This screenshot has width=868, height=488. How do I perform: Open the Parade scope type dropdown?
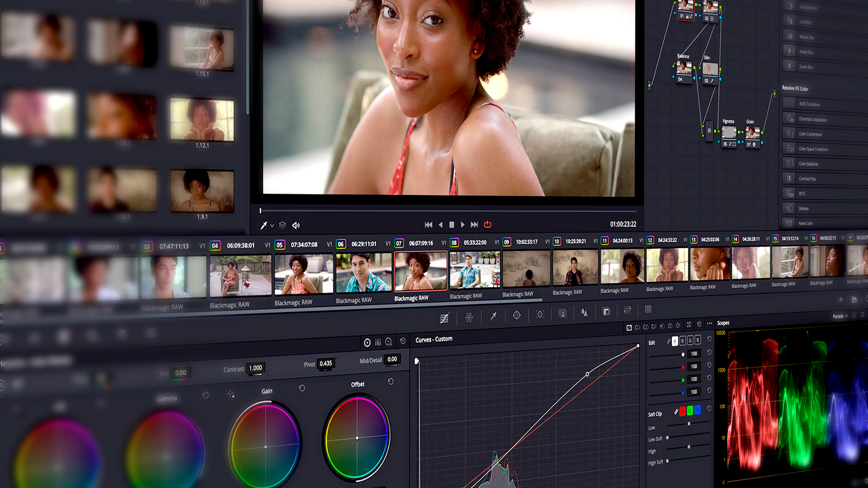click(x=840, y=316)
